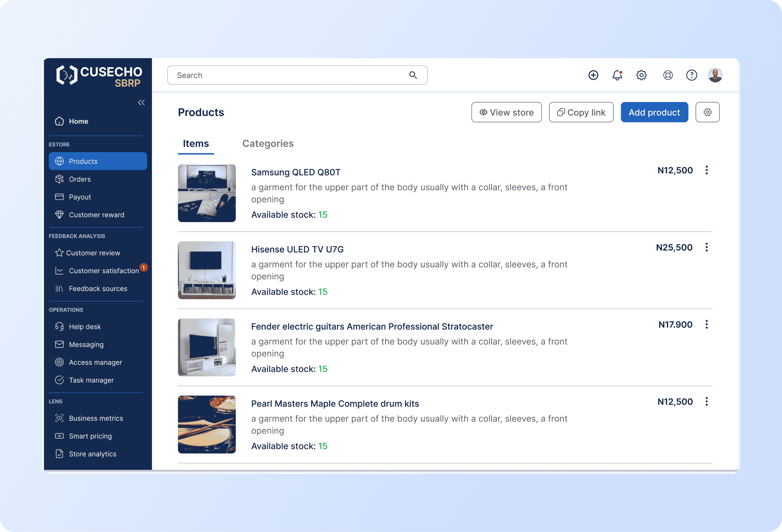Open Samsung QLED Q80T product thumbnail

[207, 193]
